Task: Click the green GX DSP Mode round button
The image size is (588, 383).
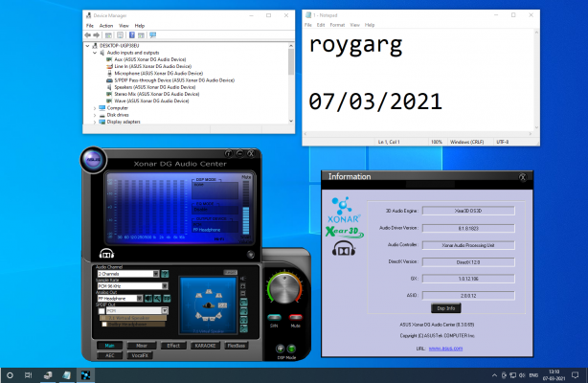Action: click(291, 349)
